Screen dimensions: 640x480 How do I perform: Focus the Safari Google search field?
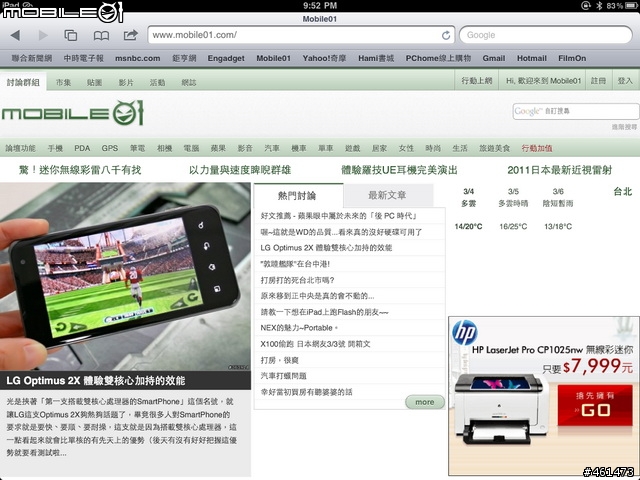coord(546,35)
